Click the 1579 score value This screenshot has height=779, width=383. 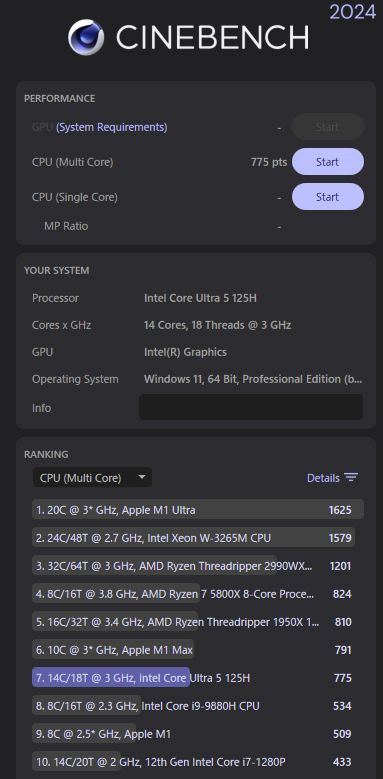pyautogui.click(x=340, y=538)
